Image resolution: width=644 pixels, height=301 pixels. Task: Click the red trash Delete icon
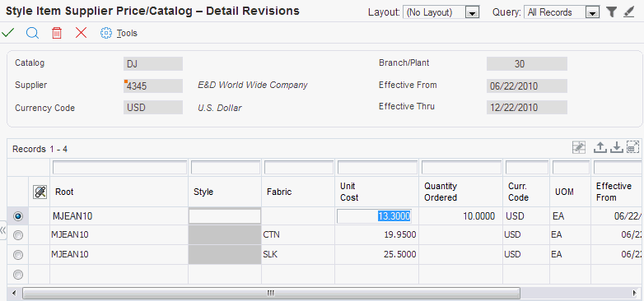[x=57, y=33]
